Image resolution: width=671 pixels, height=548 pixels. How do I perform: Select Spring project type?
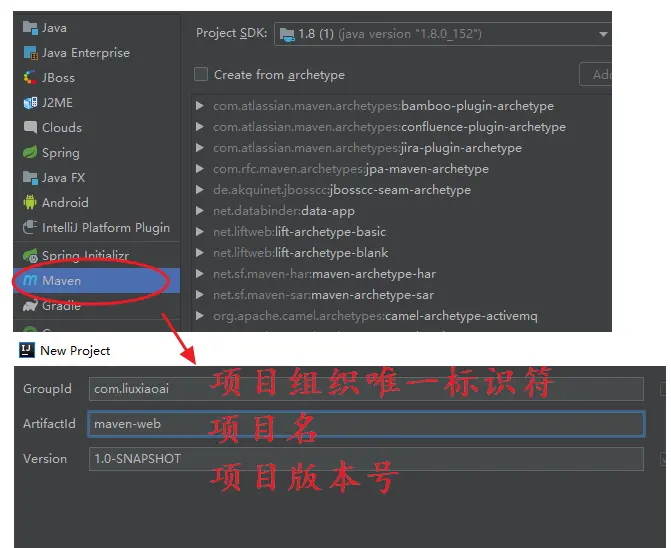pyautogui.click(x=96, y=152)
